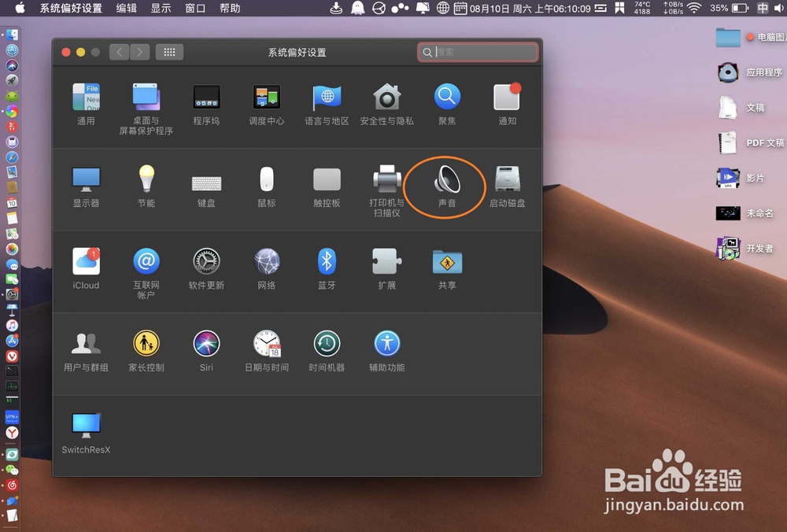Open 安全性与隐私 preferences
The width and height of the screenshot is (787, 532).
(x=387, y=103)
